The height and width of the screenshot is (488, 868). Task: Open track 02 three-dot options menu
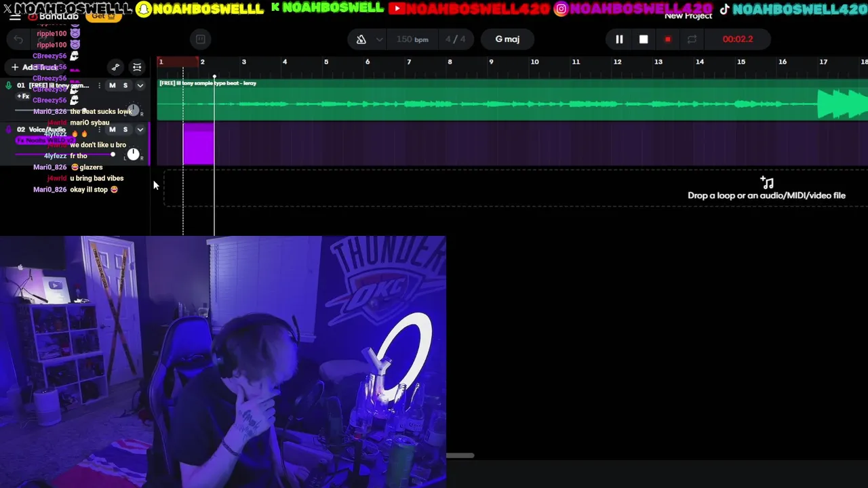click(100, 129)
